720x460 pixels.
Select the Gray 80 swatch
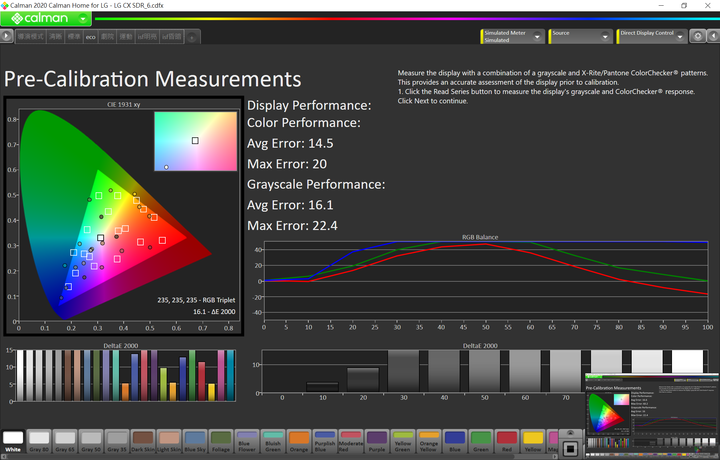click(39, 442)
